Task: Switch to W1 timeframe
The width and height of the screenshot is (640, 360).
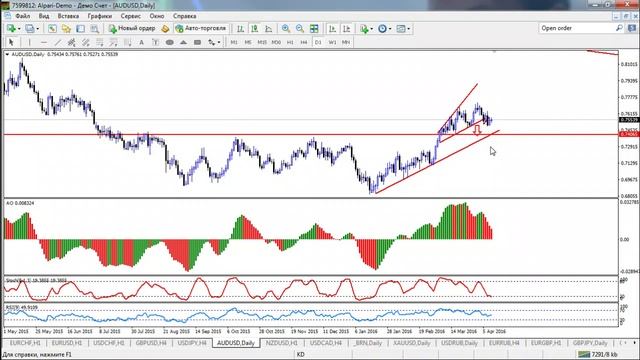Action: tap(332, 42)
